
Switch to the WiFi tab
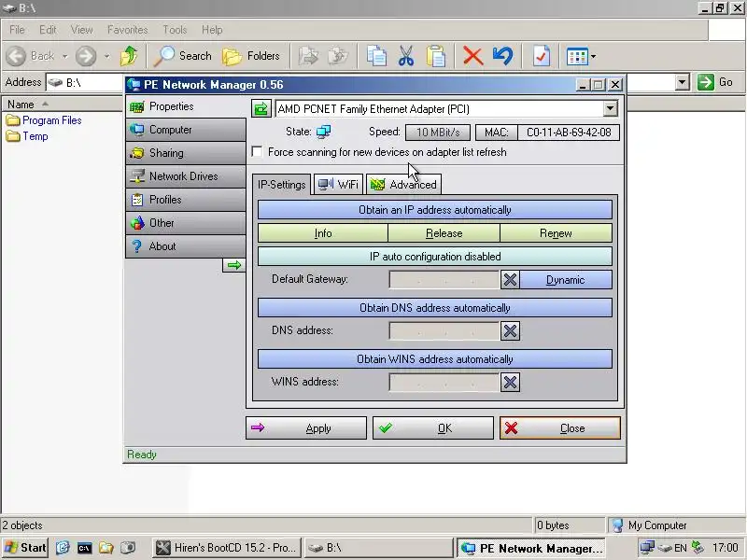click(338, 184)
